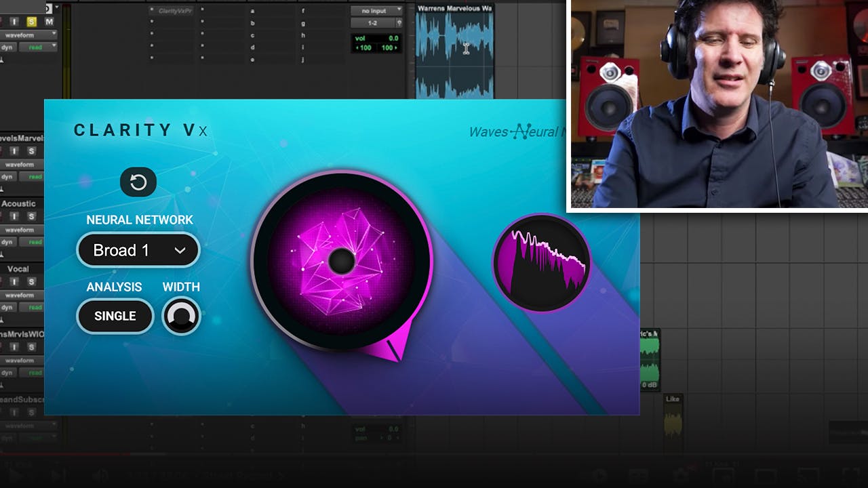Select the velsMarvels track name
This screenshot has width=868, height=488.
point(21,138)
